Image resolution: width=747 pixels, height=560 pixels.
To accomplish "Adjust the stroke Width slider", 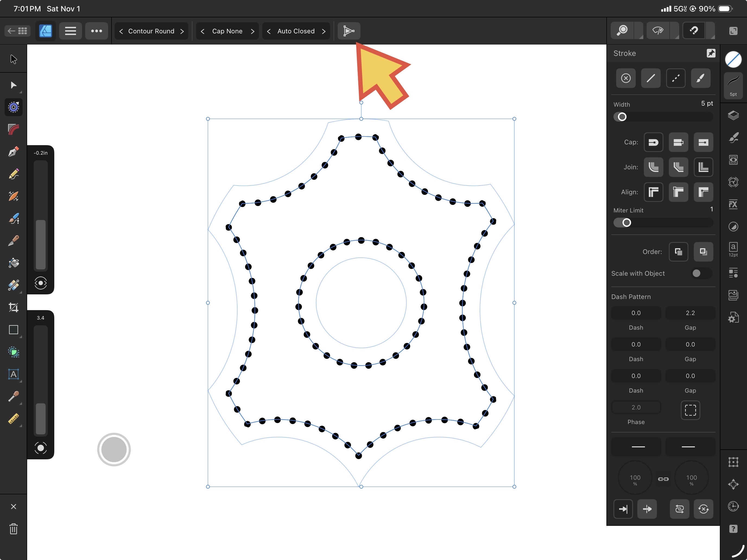I will click(x=622, y=117).
